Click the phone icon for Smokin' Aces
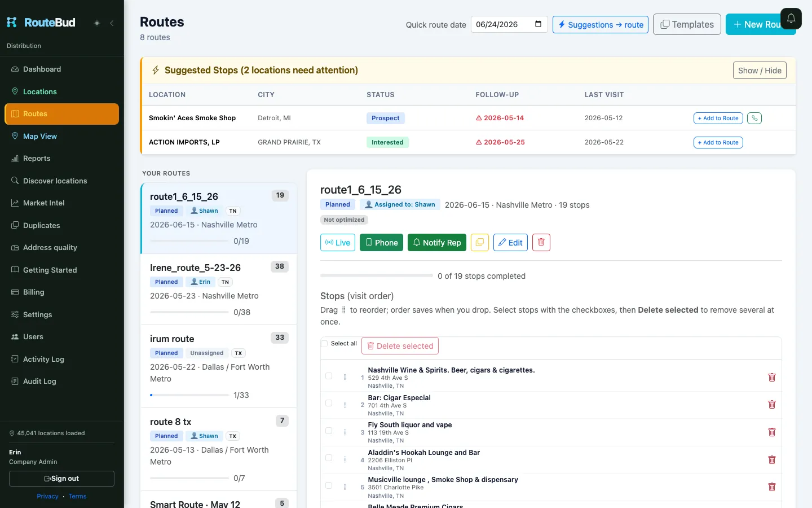Screen dimensions: 812x508 point(754,118)
